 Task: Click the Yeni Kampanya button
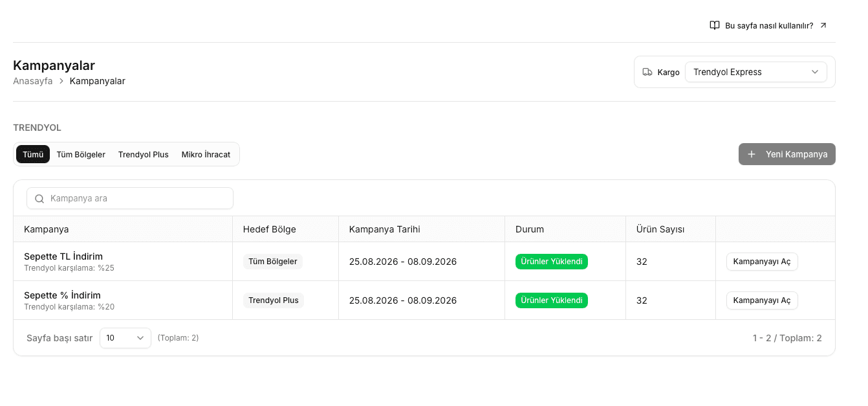tap(787, 154)
